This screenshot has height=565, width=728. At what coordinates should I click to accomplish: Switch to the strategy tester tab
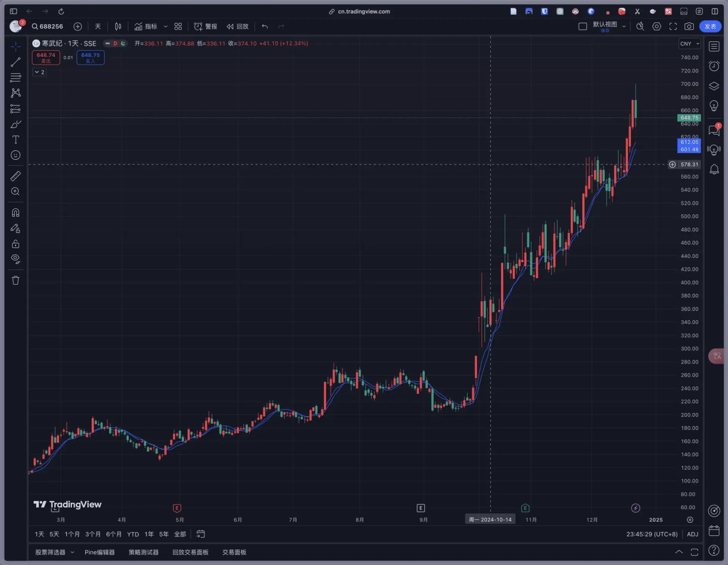(x=143, y=552)
